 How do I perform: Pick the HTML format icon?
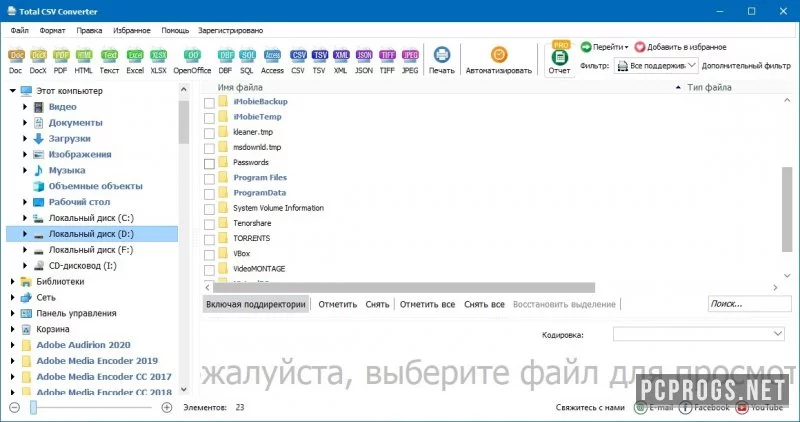pos(84,61)
